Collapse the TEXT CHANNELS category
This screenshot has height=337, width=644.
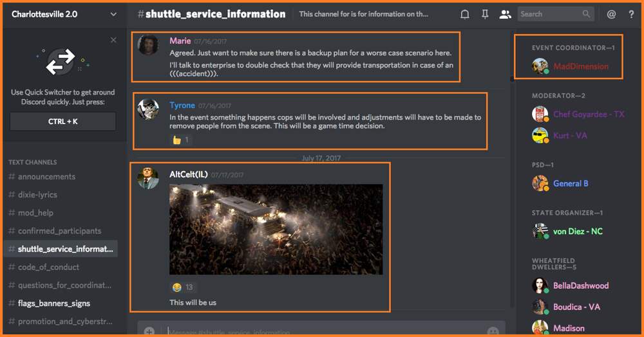click(32, 162)
